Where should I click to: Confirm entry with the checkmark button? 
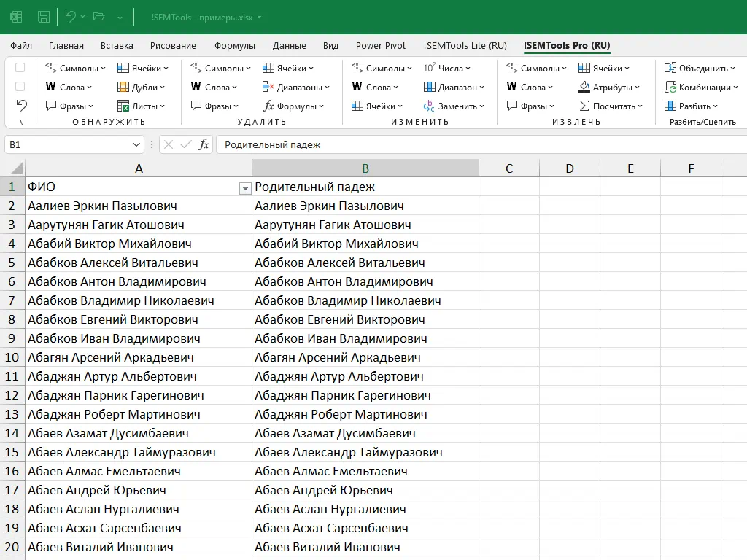(186, 144)
